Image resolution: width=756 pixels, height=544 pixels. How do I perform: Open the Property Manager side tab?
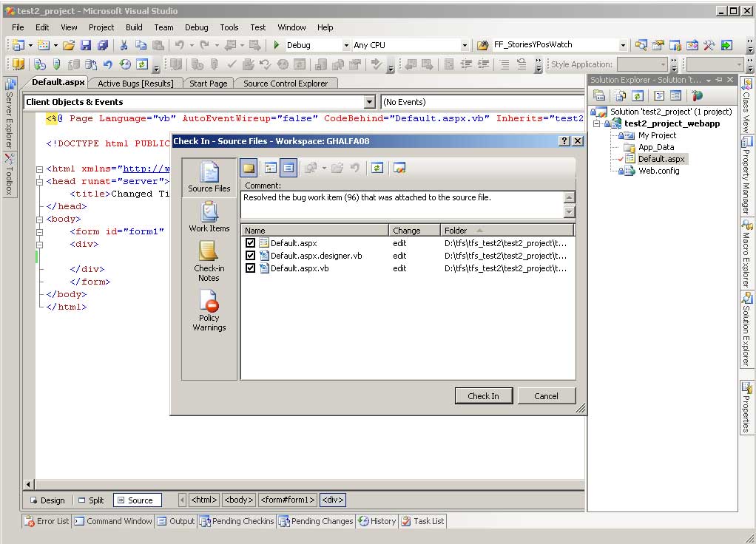click(x=746, y=176)
